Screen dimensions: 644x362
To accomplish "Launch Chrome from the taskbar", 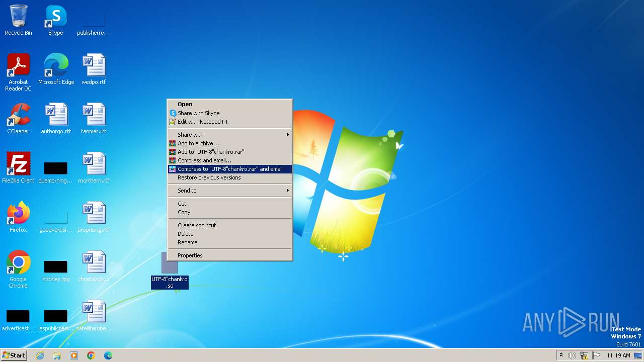I will 91,355.
